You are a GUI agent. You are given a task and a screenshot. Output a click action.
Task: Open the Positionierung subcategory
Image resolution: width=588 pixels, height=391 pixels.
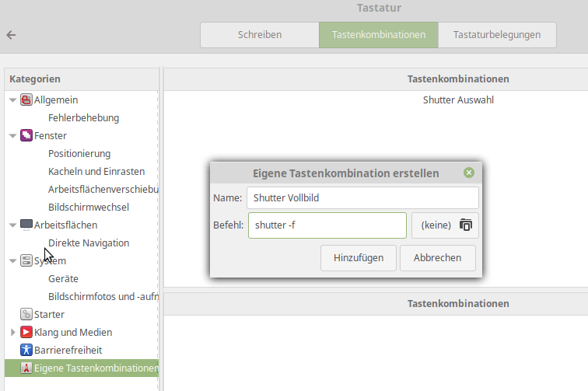79,154
